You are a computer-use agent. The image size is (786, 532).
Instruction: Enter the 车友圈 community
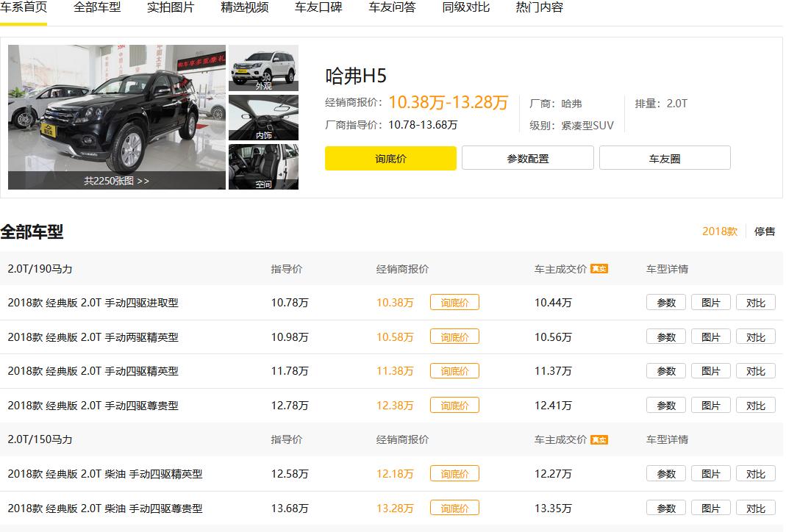click(665, 157)
